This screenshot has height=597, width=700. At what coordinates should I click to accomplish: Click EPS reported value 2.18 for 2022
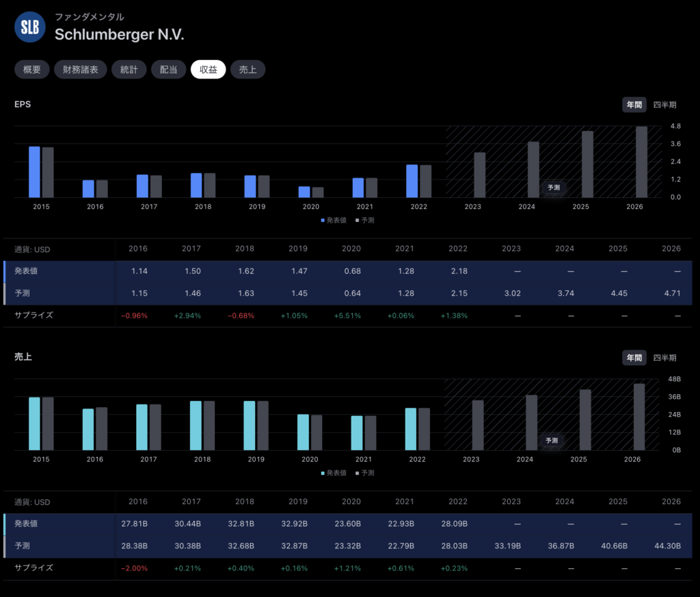pyautogui.click(x=459, y=271)
